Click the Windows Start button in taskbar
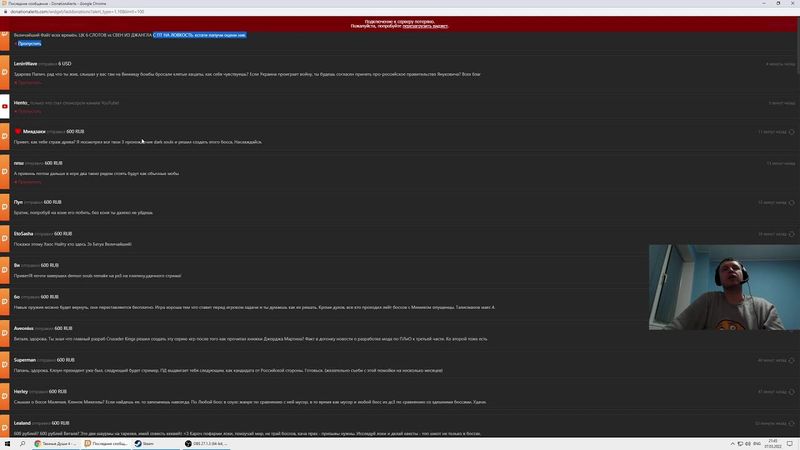Image resolution: width=800 pixels, height=450 pixels. (8, 443)
